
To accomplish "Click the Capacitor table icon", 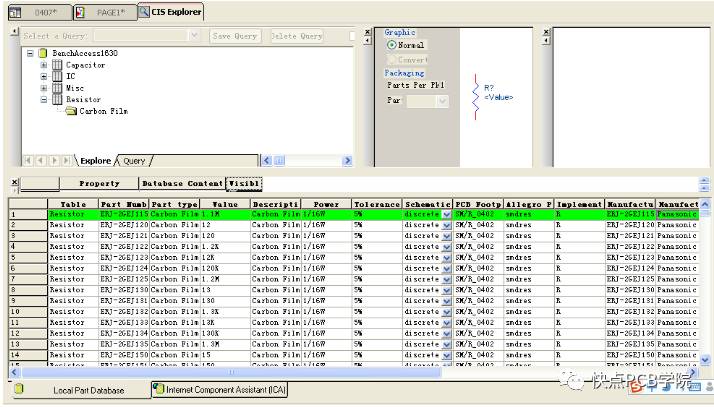I will pos(57,65).
